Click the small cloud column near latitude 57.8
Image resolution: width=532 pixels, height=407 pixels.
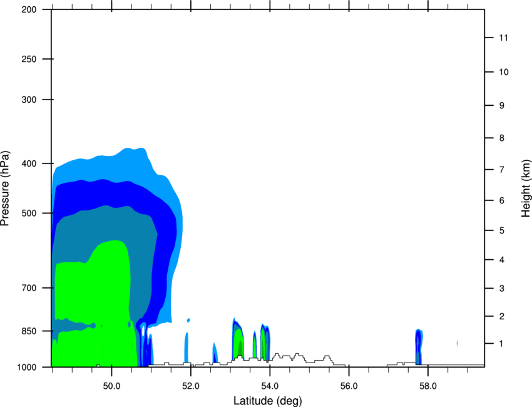[x=418, y=347]
